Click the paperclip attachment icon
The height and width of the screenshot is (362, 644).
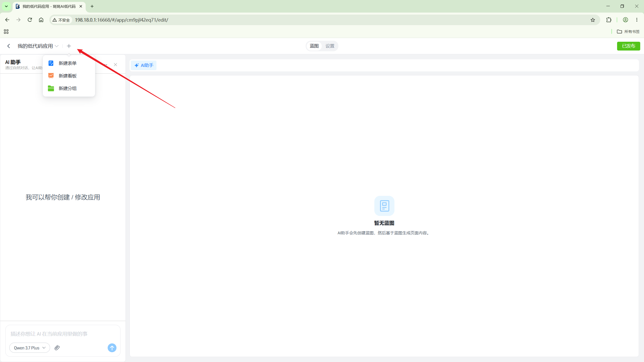click(x=57, y=348)
